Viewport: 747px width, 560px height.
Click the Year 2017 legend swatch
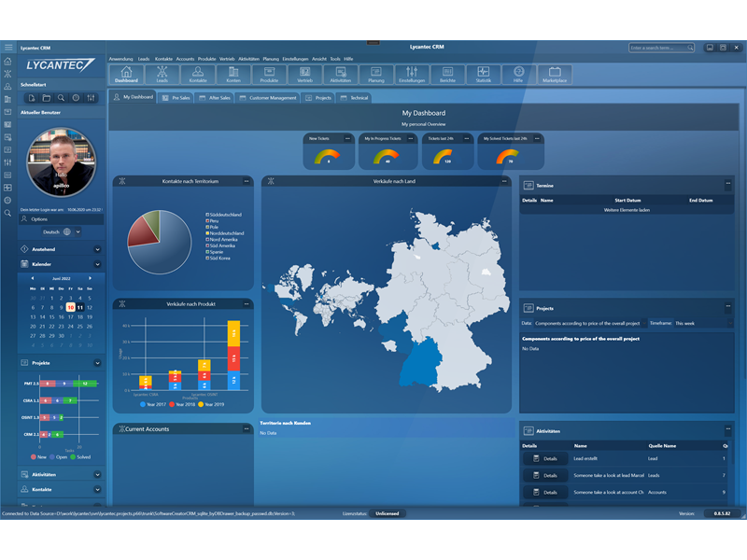pos(143,404)
